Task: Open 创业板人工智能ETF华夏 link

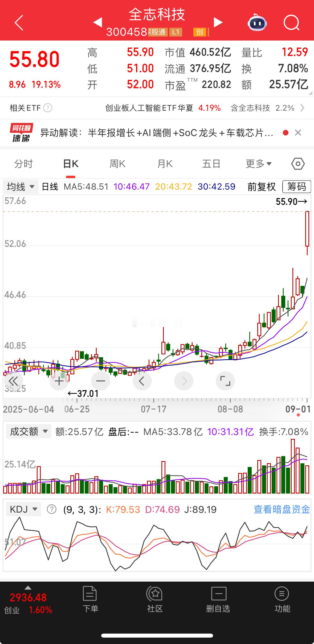Action: pos(149,108)
